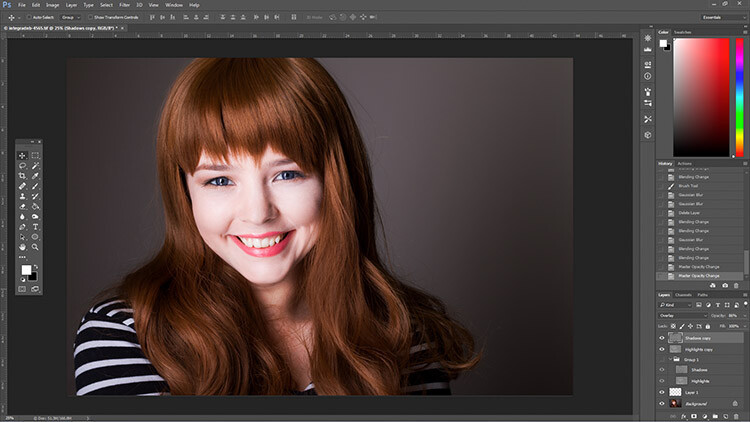Open the Essentials workspace dropdown
The height and width of the screenshot is (422, 750).
click(723, 17)
